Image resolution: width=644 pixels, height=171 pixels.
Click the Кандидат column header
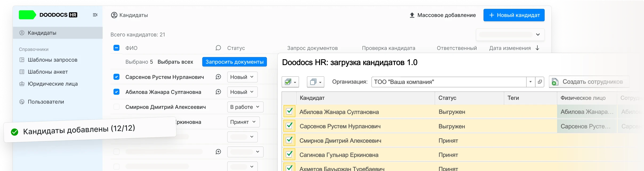(x=365, y=98)
